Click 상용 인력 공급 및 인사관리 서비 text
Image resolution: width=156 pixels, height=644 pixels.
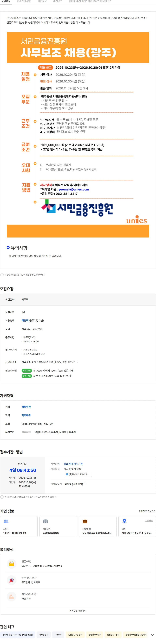click(x=97, y=533)
